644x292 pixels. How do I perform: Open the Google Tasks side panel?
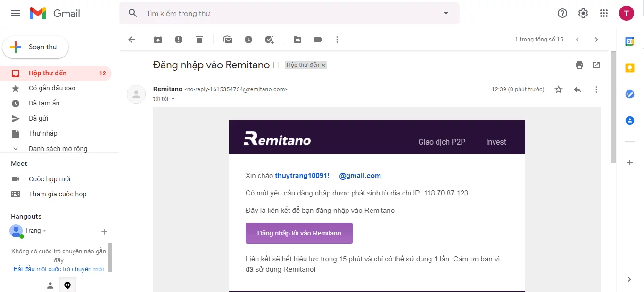630,94
